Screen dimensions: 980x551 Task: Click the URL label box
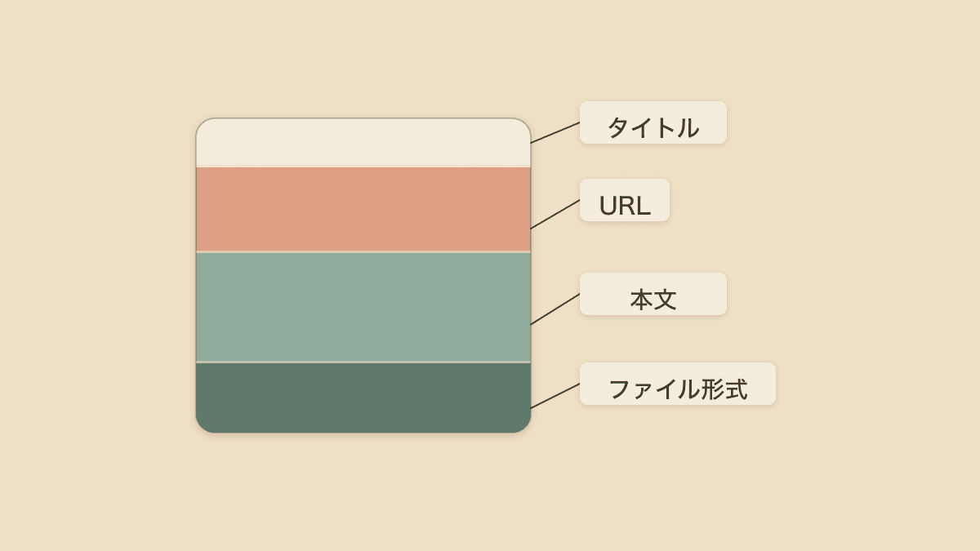click(x=625, y=200)
